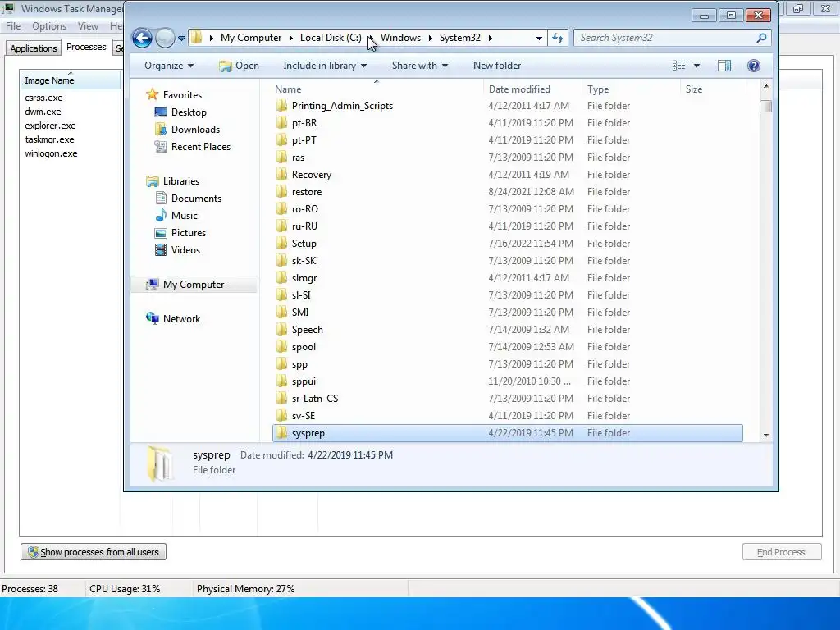Select the Recovery folder icon
The image size is (840, 630).
pyautogui.click(x=282, y=174)
